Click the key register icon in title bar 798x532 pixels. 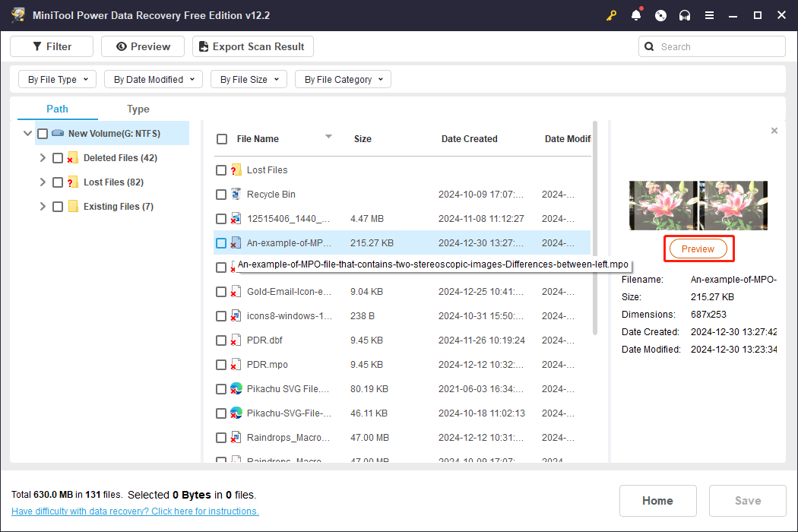coord(611,15)
